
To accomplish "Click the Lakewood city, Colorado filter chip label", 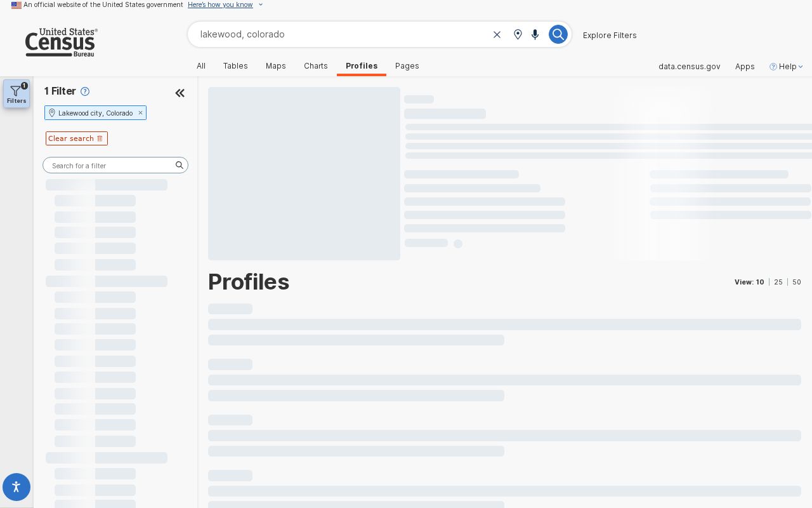I will tap(95, 113).
